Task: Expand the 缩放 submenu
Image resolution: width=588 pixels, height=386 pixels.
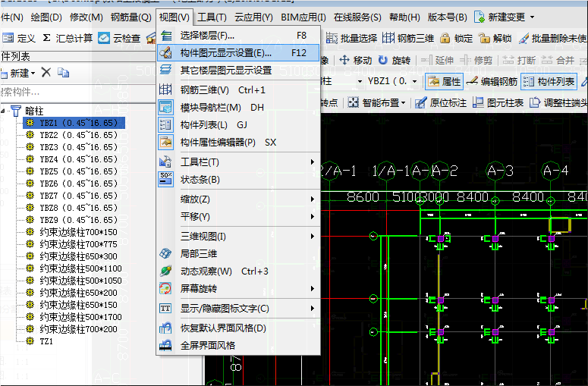Action: click(x=312, y=199)
